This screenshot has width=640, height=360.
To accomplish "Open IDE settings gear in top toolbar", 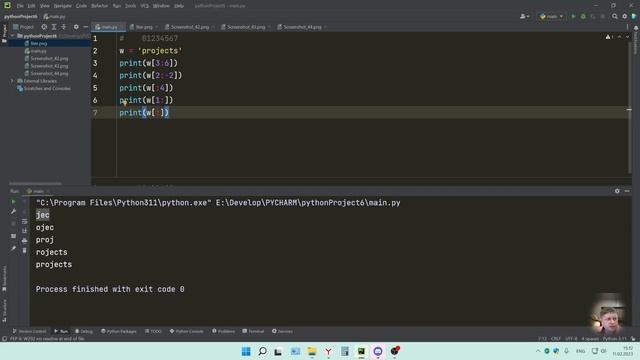I will (x=624, y=16).
